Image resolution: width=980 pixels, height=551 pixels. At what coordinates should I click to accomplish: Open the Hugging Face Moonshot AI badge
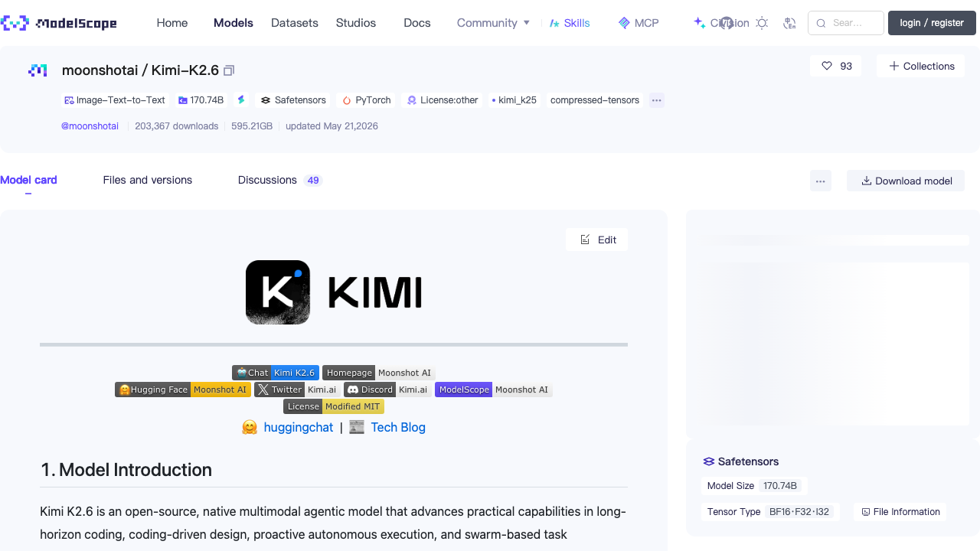pos(183,390)
